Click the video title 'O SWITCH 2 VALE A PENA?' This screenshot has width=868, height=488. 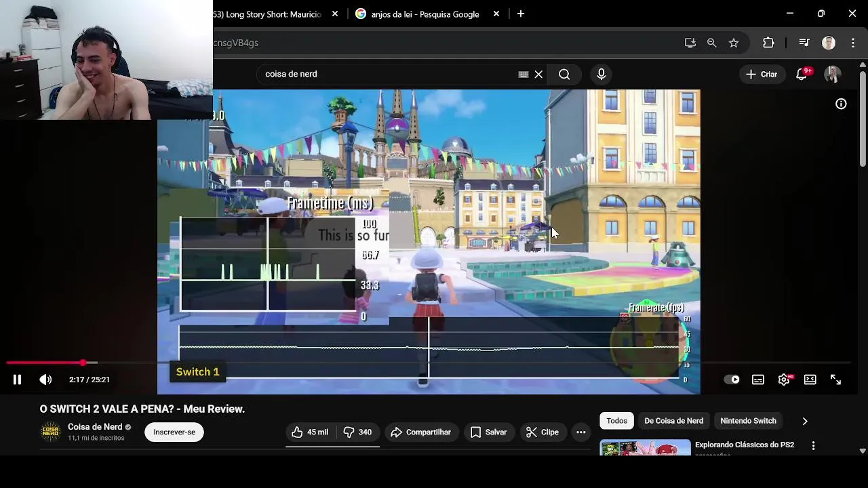coord(142,409)
